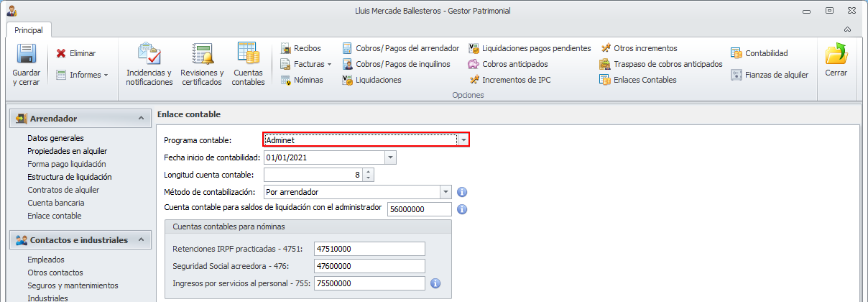The image size is (868, 302).
Task: Show info for Método de contabilización
Action: [x=463, y=192]
